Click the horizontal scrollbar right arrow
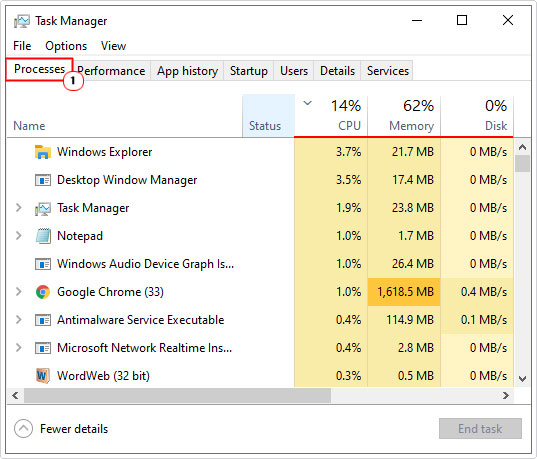 click(505, 396)
